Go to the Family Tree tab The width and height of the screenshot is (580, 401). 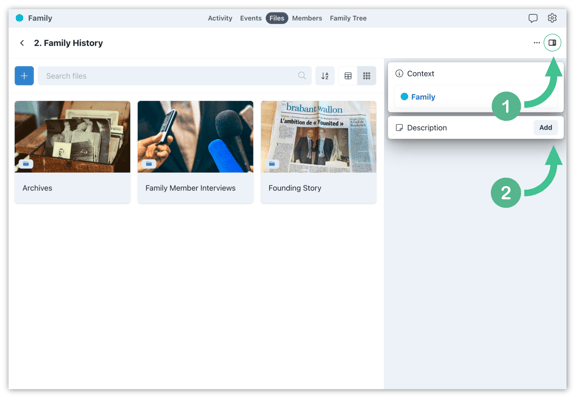pos(348,18)
